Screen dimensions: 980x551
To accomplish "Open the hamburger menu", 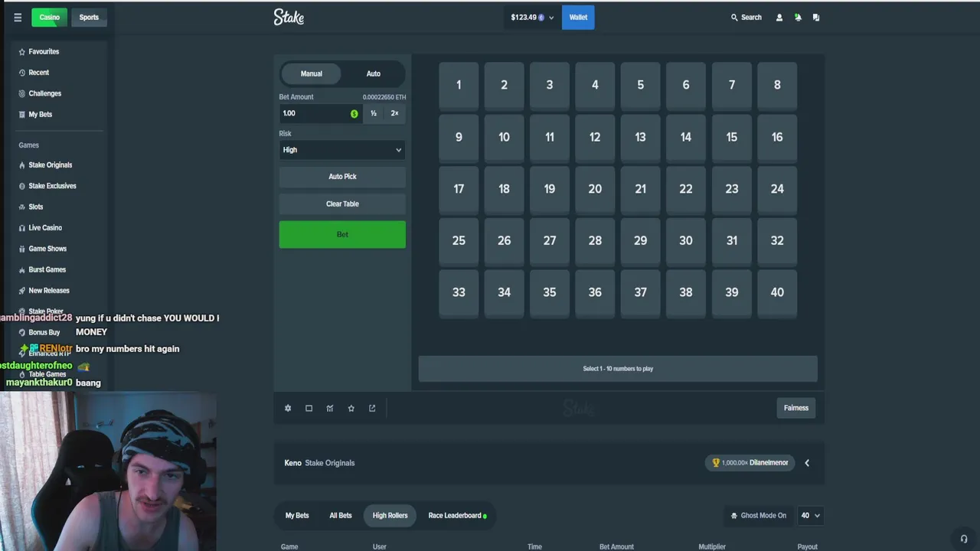I will click(x=18, y=18).
